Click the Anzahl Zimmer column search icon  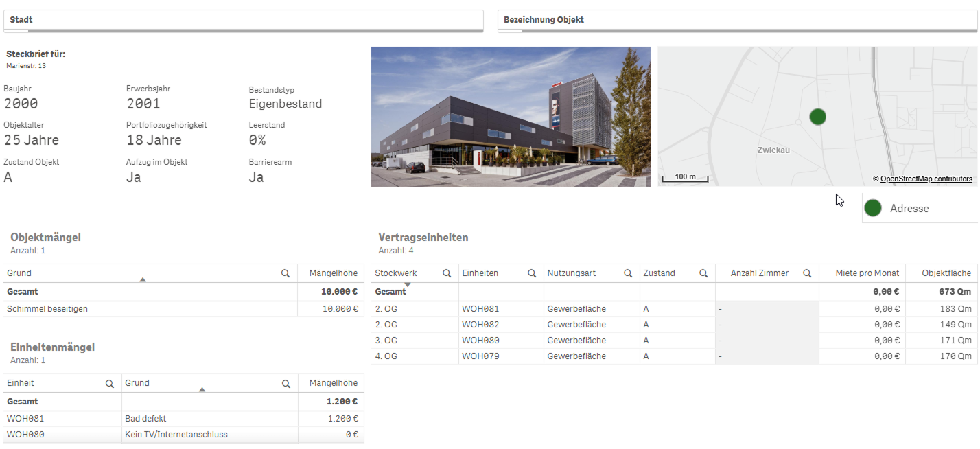pos(807,273)
